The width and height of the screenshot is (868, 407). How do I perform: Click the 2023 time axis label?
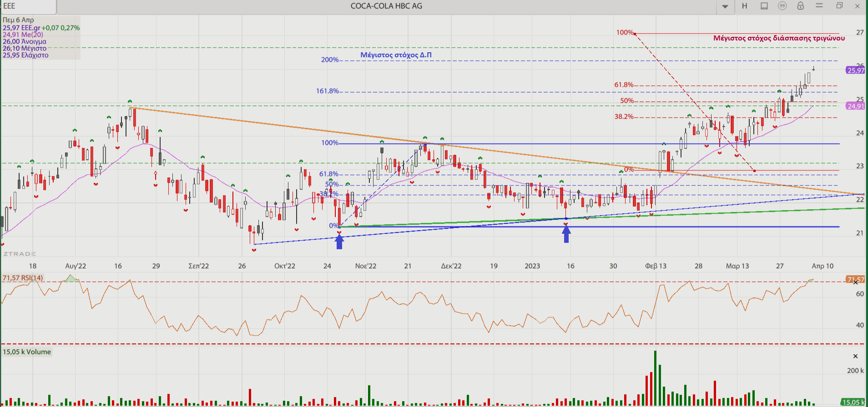pyautogui.click(x=532, y=266)
